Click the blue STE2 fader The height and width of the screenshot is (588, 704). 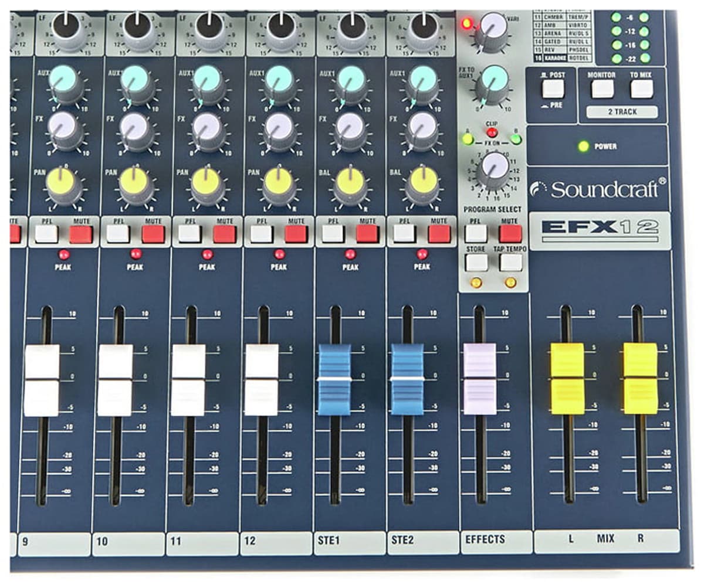pyautogui.click(x=407, y=380)
